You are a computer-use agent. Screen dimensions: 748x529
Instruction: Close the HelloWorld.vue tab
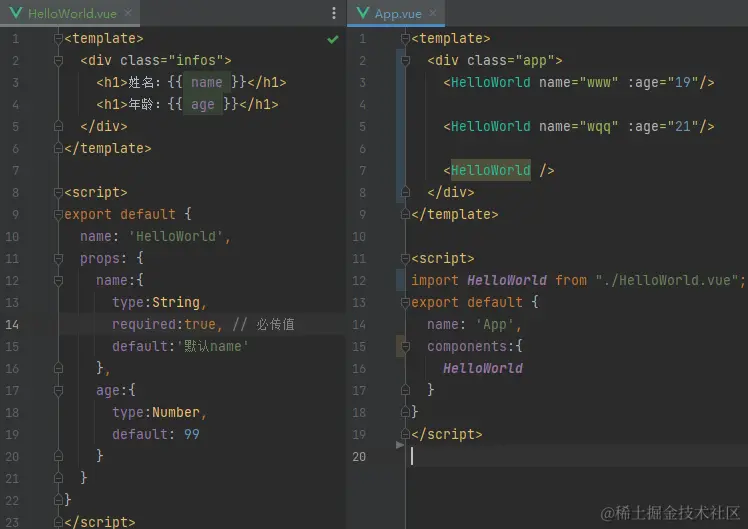tap(128, 13)
